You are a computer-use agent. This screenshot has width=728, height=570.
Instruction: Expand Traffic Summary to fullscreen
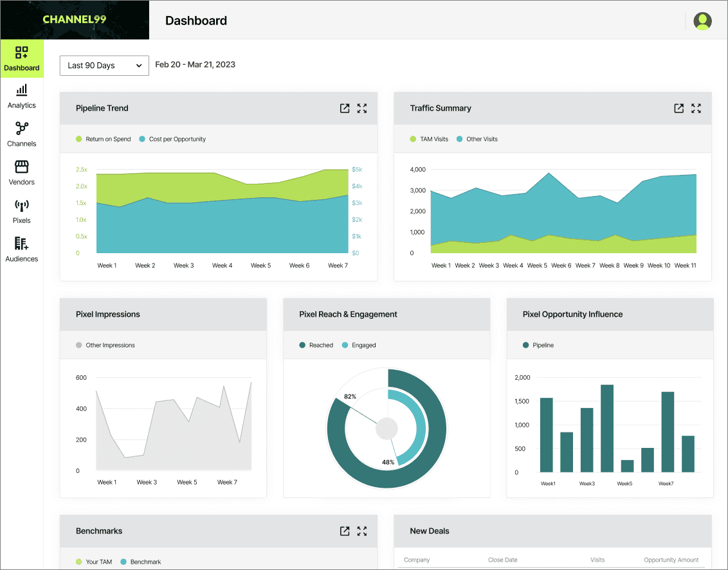point(696,108)
